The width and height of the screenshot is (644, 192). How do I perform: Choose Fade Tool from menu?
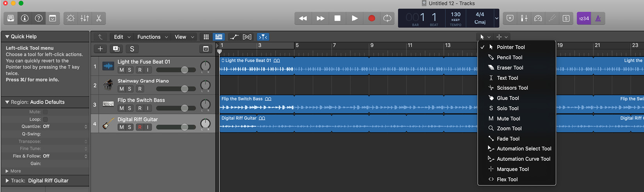(517, 138)
